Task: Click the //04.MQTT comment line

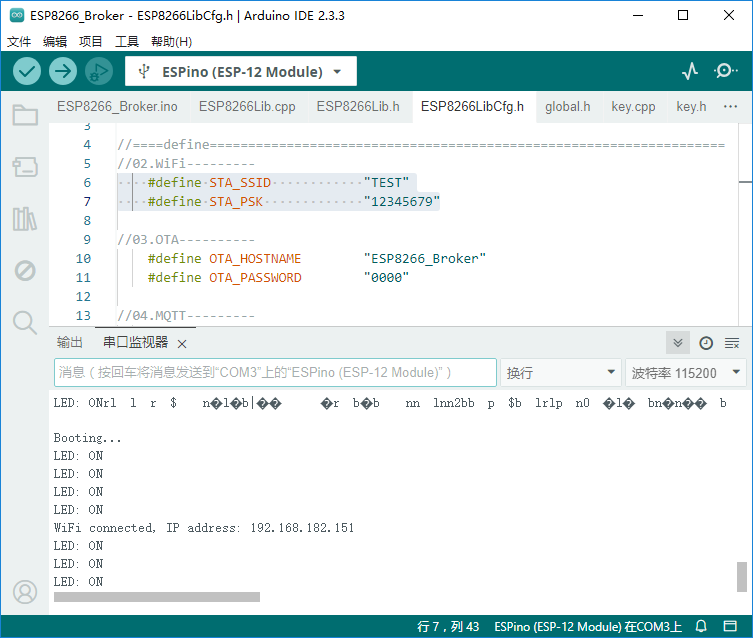Action: 186,316
